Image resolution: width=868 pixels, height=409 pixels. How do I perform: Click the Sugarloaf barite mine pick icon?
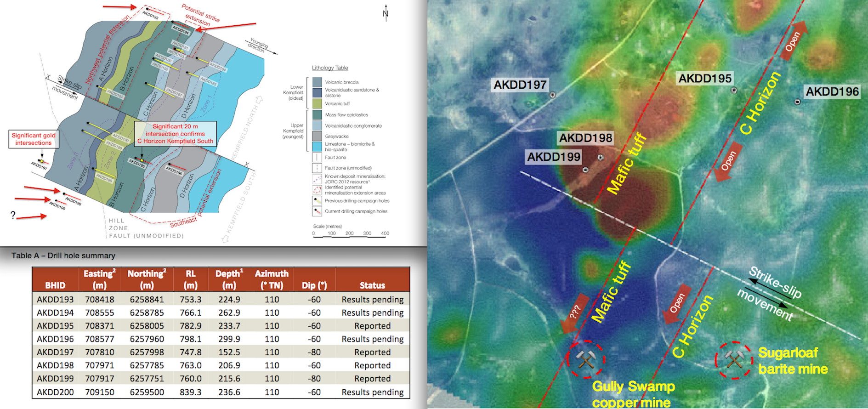pyautogui.click(x=734, y=359)
